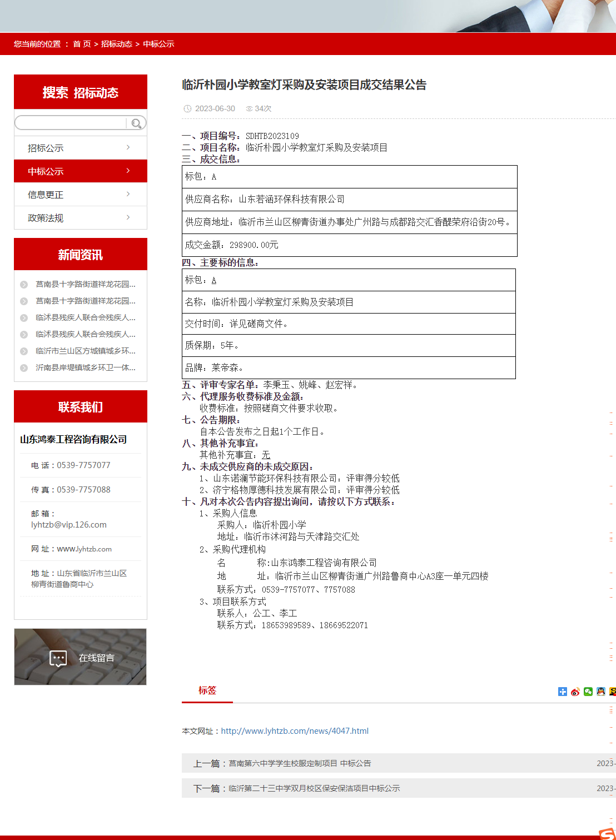Open news item 临沂市兰山区方城镇城乡环
The width and height of the screenshot is (616, 840).
[x=86, y=351]
